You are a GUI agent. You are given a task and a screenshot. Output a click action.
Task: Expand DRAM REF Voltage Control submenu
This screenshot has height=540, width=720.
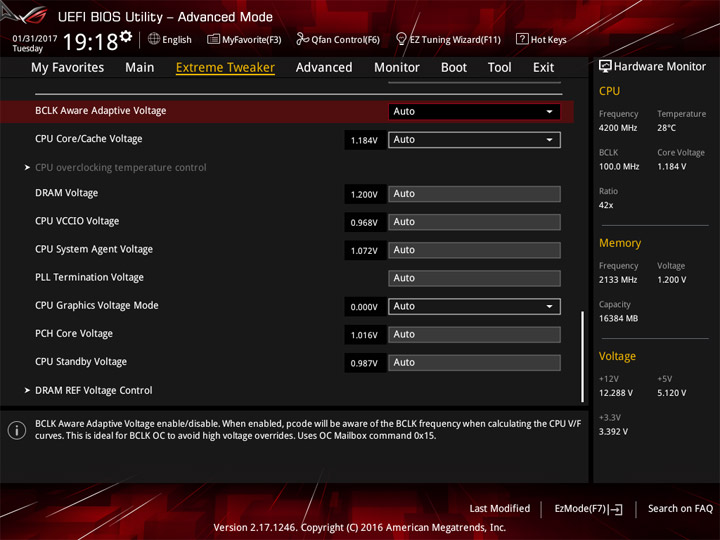93,390
